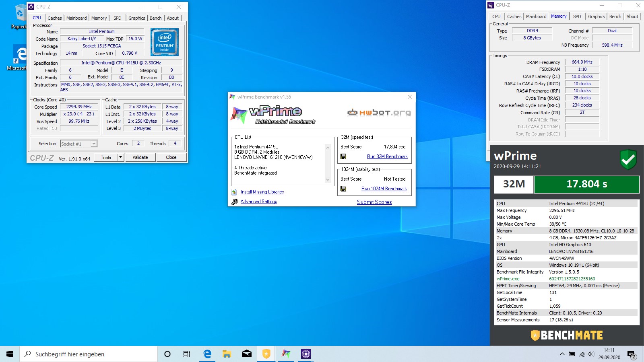Screen dimensions: 644x362
Task: Open Task View in the taskbar
Action: click(x=187, y=354)
